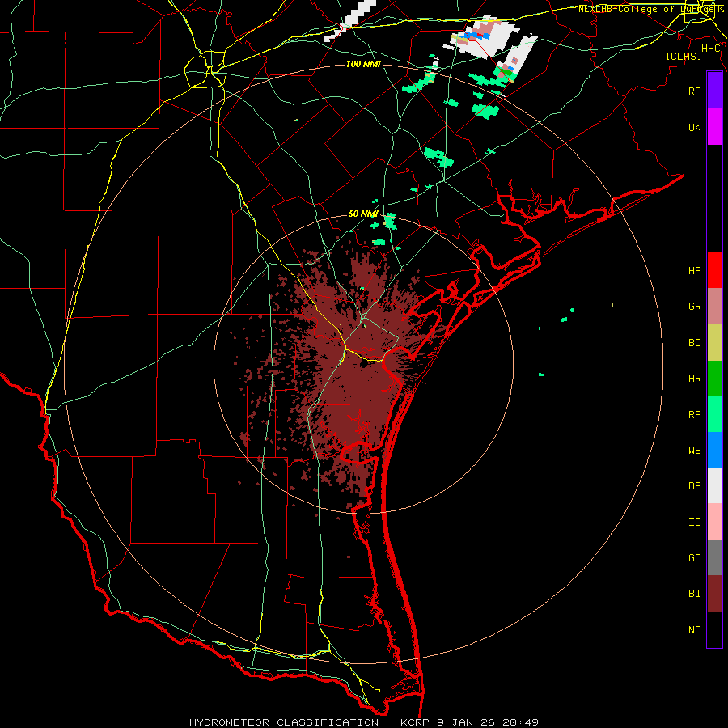Screen dimensions: 728x728
Task: Click the 9 JAN 26 date text
Action: (467, 722)
